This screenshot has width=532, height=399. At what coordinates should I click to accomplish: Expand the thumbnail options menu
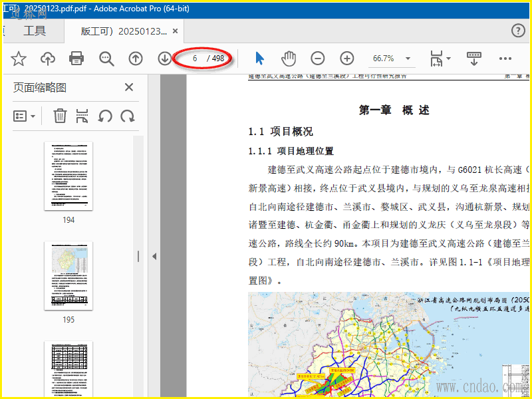[x=25, y=116]
